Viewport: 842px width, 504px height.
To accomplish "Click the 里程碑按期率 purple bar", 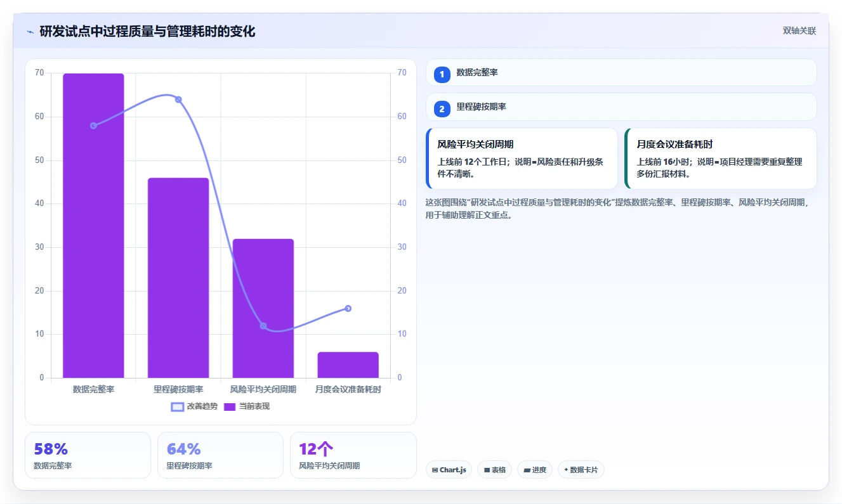I will point(178,278).
